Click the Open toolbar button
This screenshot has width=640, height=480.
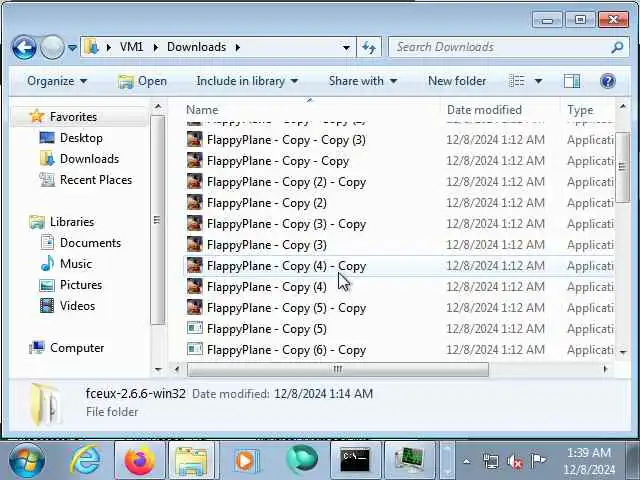[x=142, y=81]
